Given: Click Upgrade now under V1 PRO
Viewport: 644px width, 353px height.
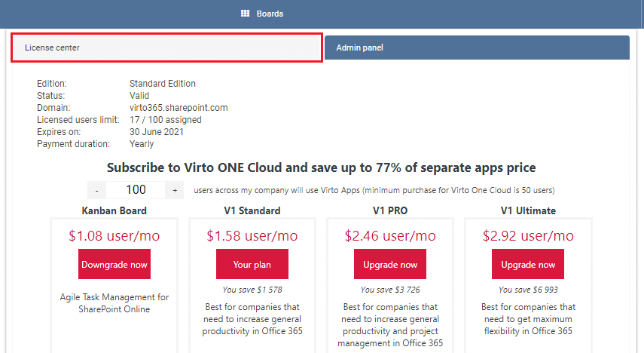Looking at the screenshot, I should click(390, 264).
